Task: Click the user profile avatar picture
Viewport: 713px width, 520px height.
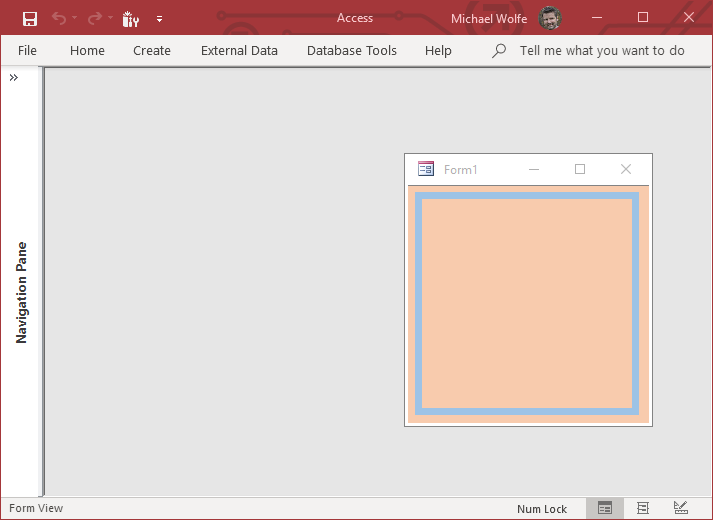Action: (550, 18)
